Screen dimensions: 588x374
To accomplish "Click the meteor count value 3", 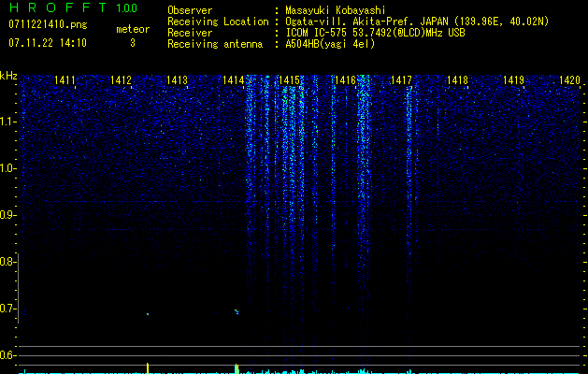I will click(133, 43).
